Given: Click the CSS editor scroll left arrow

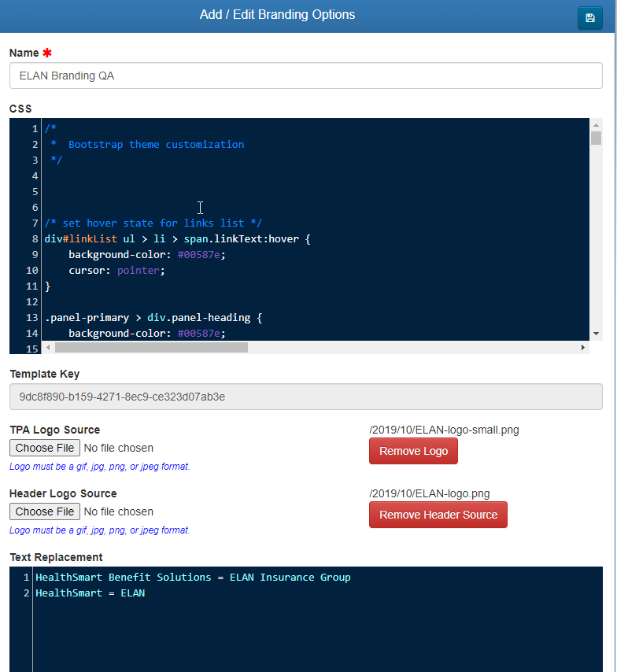Looking at the screenshot, I should pos(49,347).
